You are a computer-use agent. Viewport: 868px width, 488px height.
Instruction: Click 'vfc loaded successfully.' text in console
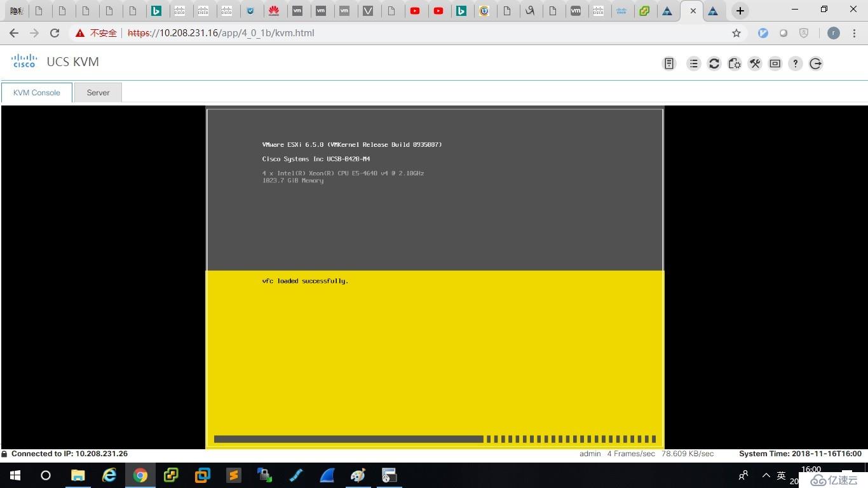point(305,281)
